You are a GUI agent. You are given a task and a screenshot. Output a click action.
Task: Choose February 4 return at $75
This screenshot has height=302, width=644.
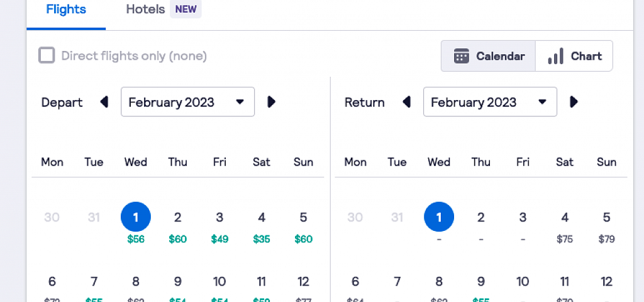coord(565,226)
